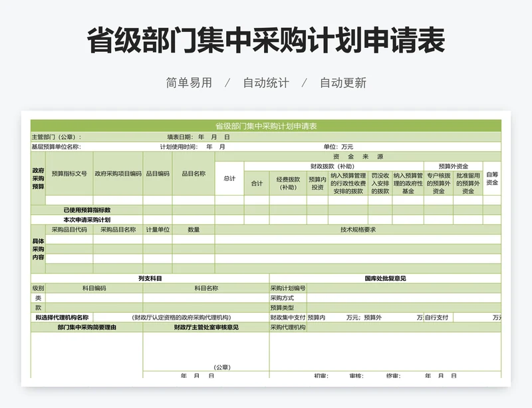Select the 预算内投资 column header
The height and width of the screenshot is (408, 532).
(318, 184)
